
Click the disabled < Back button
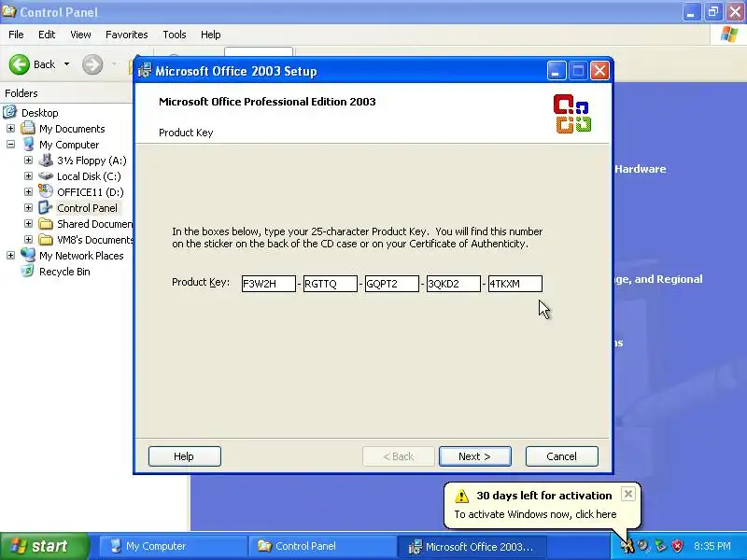pyautogui.click(x=399, y=456)
